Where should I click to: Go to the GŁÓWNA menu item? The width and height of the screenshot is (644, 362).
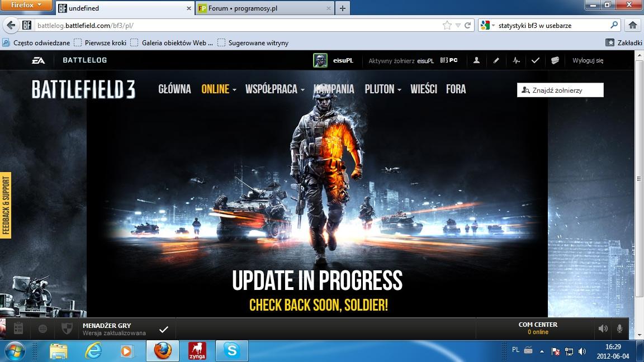coord(174,89)
